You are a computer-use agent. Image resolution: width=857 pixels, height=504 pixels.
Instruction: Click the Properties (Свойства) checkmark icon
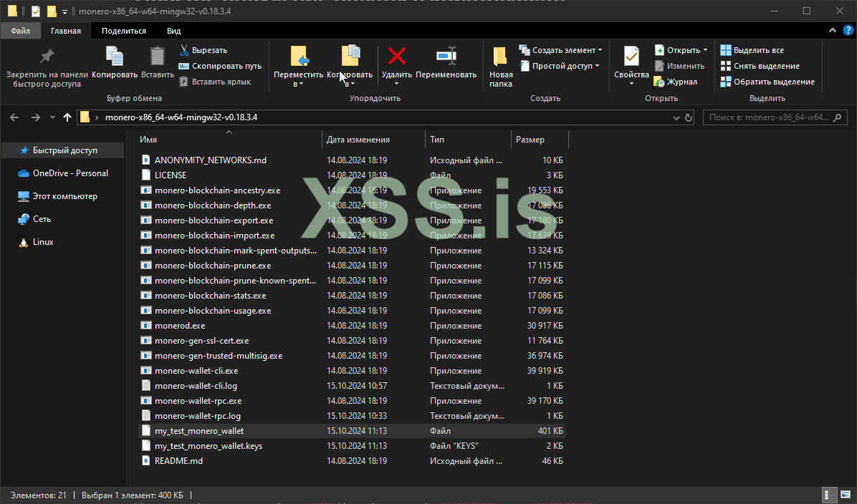(x=631, y=57)
